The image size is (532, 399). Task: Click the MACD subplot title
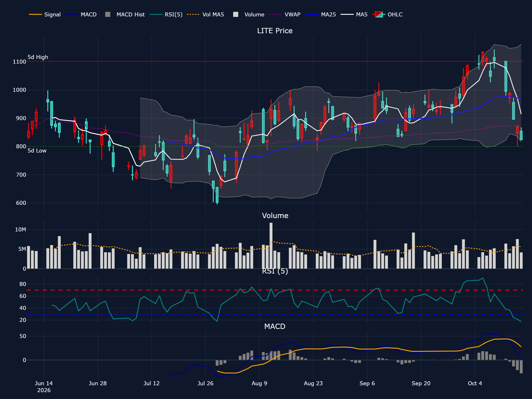(x=275, y=326)
